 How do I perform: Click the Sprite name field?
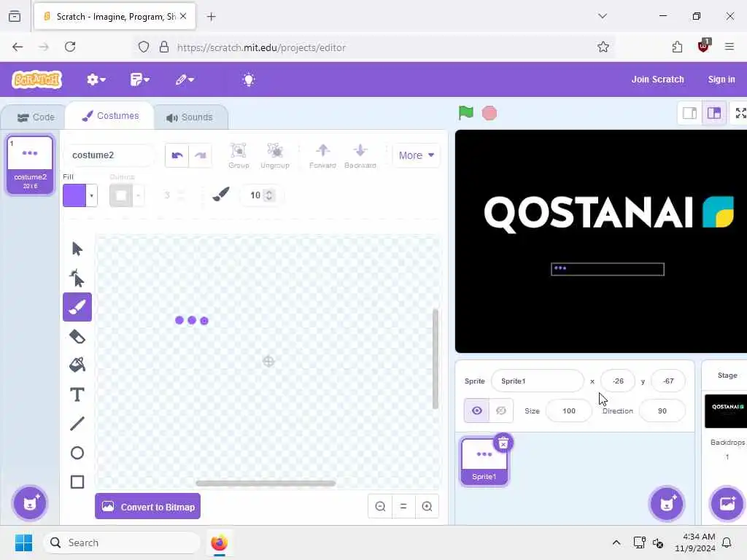click(x=538, y=381)
